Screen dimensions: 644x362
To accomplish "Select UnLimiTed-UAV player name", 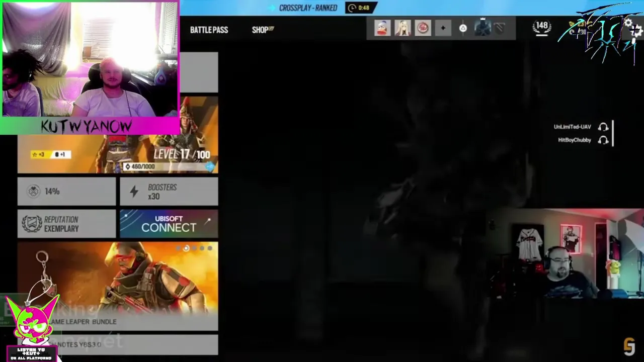I will pos(572,127).
